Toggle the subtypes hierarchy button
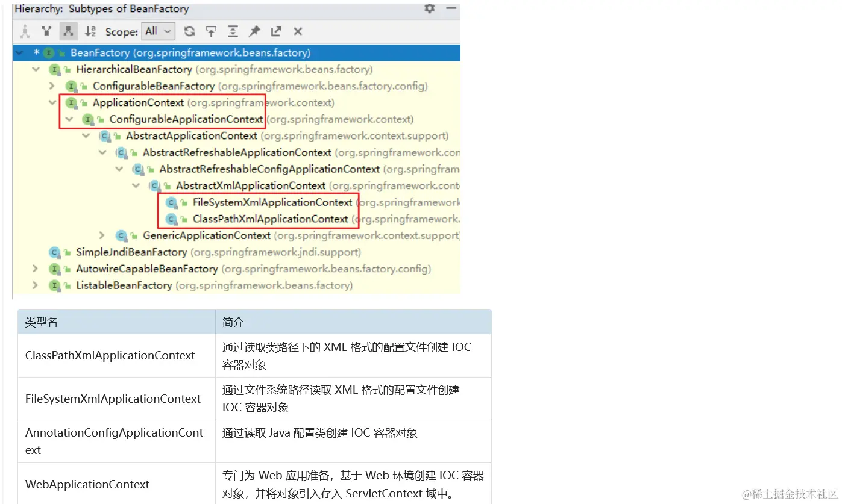This screenshot has width=842, height=504. click(x=69, y=31)
